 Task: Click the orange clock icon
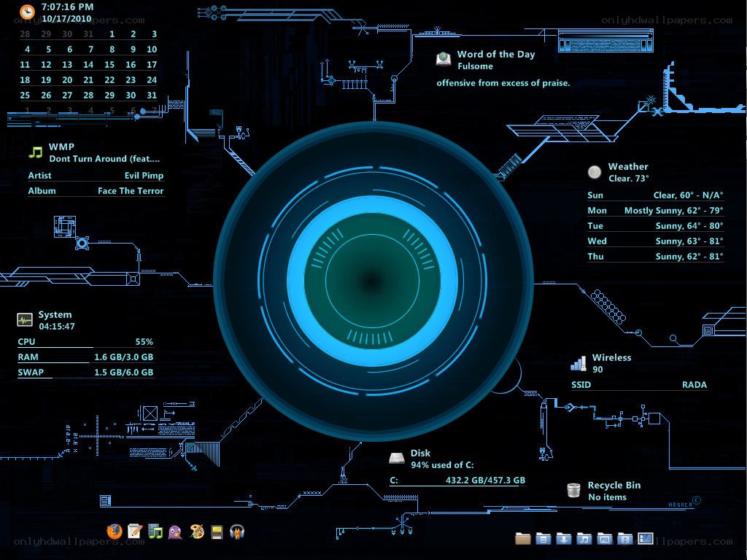coord(27,12)
